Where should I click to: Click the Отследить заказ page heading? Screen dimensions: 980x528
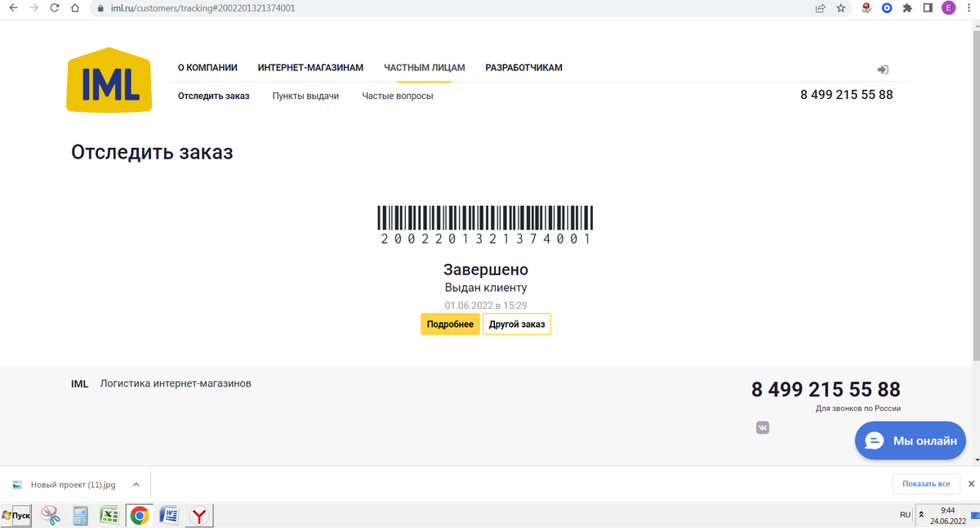pyautogui.click(x=152, y=152)
